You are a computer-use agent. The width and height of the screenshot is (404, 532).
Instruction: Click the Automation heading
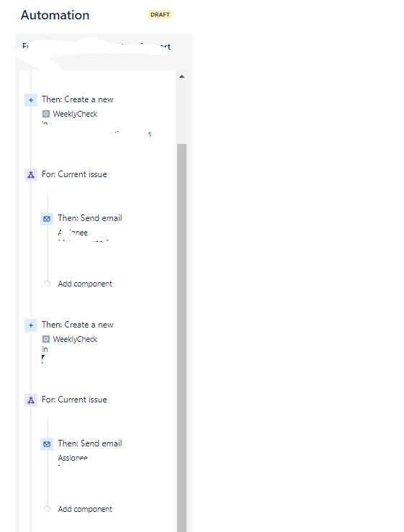pos(55,15)
